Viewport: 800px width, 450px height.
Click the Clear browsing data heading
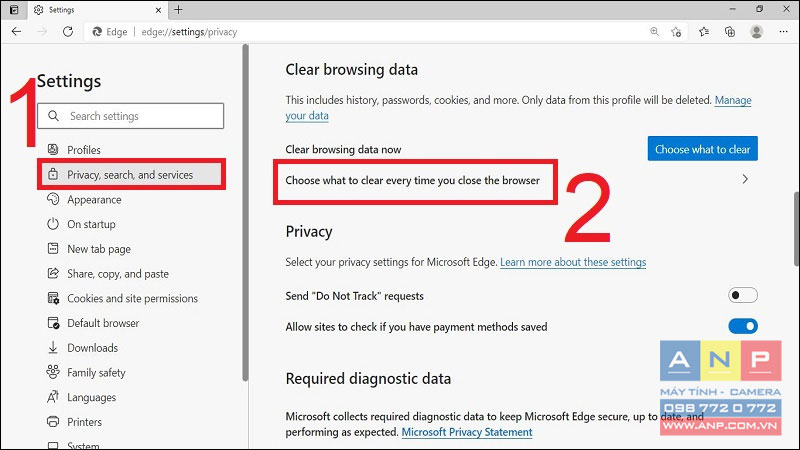coord(352,70)
